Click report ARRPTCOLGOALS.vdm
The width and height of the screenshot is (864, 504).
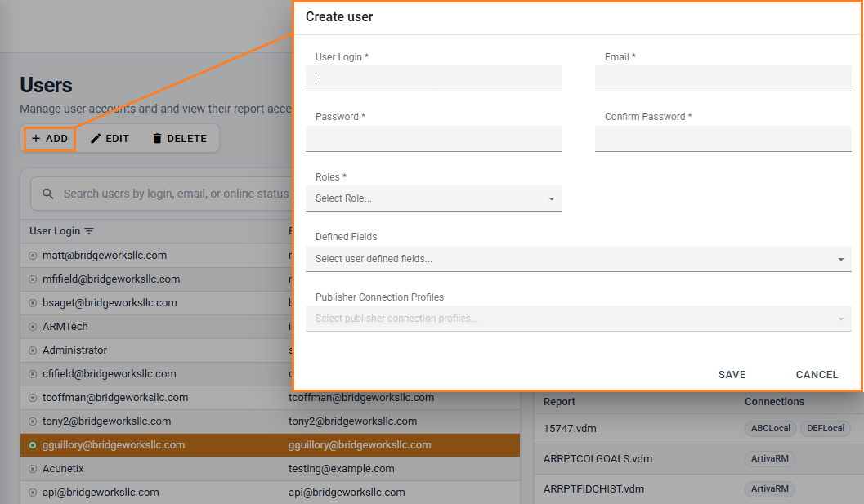click(x=598, y=459)
